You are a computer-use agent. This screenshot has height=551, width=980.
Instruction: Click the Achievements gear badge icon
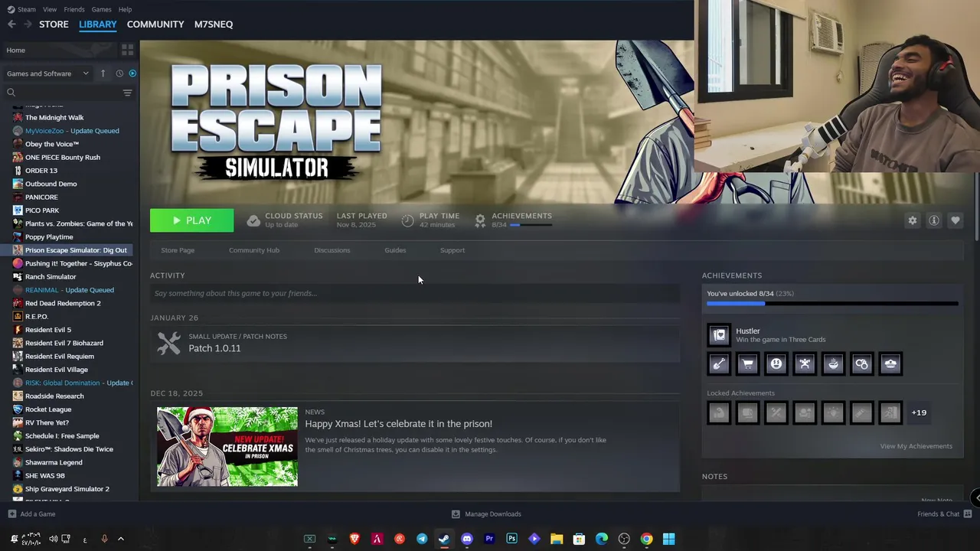click(480, 220)
